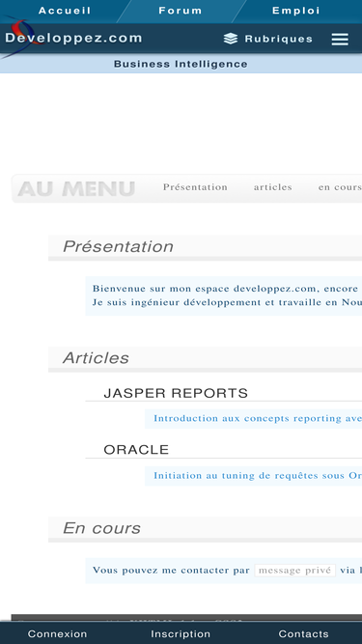Open Contacts in the bottom bar

pyautogui.click(x=303, y=633)
